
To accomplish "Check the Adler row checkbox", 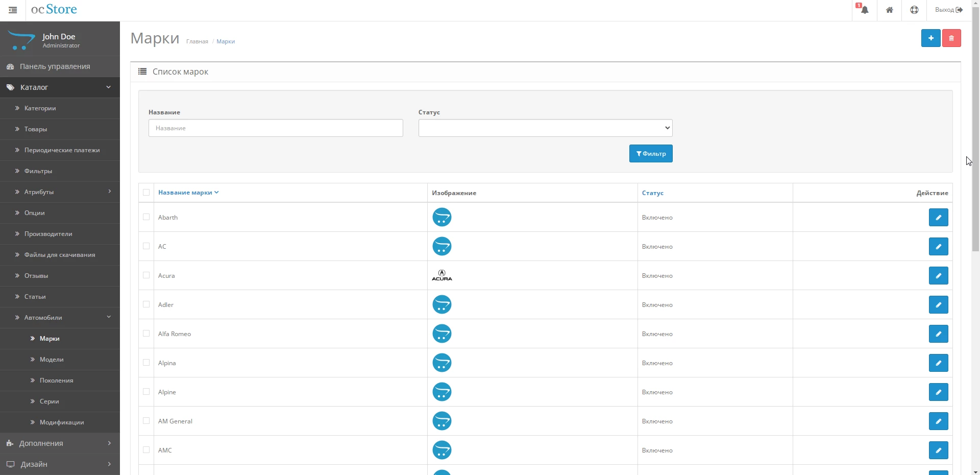I will click(x=146, y=304).
